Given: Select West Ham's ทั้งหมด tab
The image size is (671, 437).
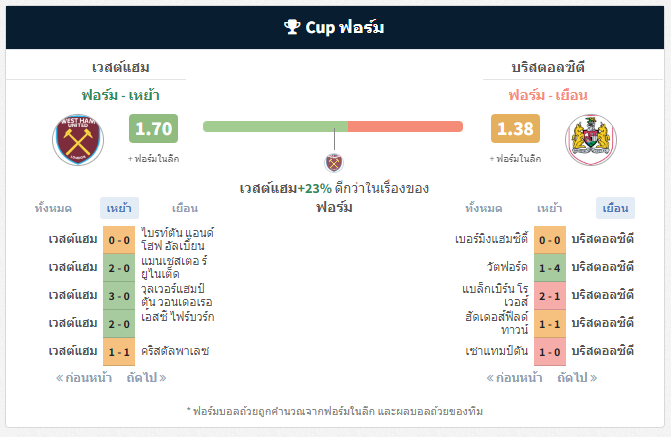Looking at the screenshot, I should click(53, 208).
